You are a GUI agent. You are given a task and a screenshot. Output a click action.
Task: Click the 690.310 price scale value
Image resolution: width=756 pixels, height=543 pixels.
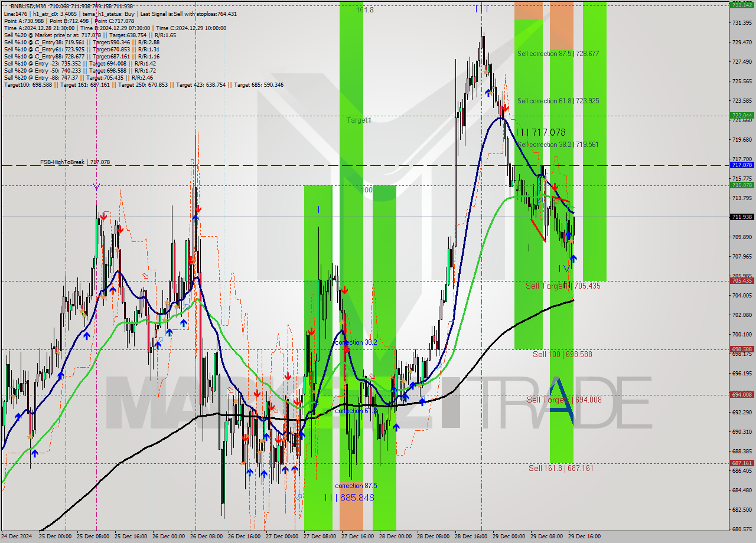(x=742, y=431)
